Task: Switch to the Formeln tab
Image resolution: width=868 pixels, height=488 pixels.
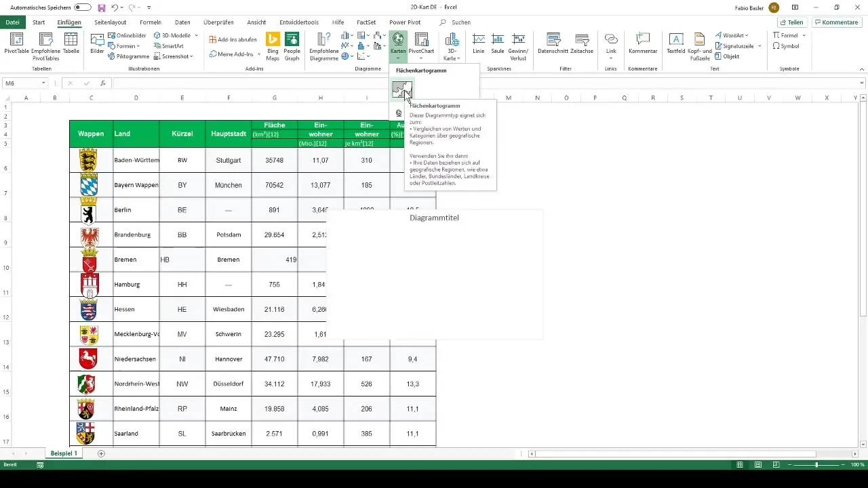Action: (151, 22)
